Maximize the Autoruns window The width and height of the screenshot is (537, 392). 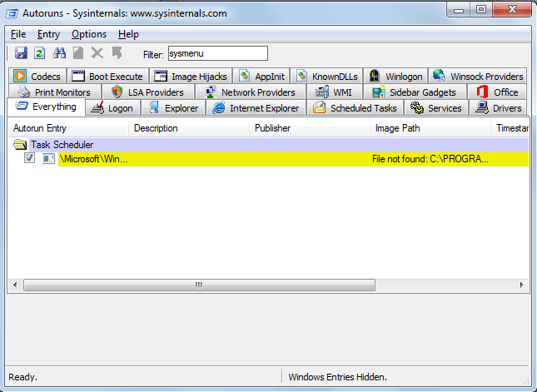click(481, 10)
